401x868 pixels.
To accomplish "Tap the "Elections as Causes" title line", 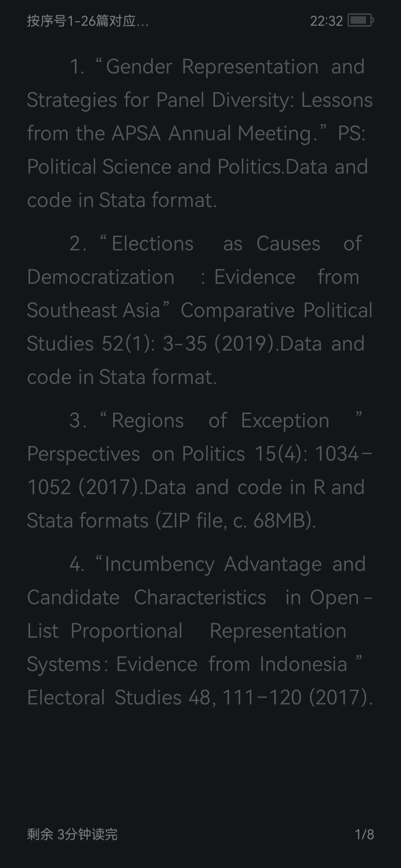I will (216, 244).
